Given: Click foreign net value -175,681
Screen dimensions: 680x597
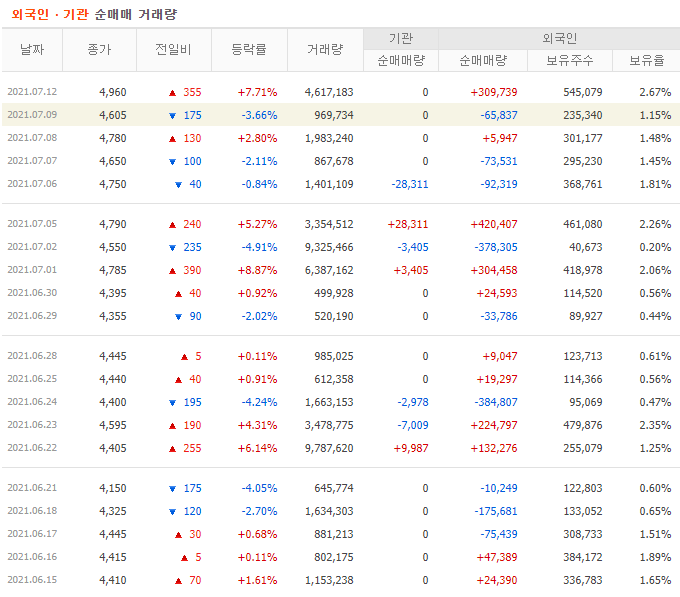Looking at the screenshot, I should coord(496,512).
